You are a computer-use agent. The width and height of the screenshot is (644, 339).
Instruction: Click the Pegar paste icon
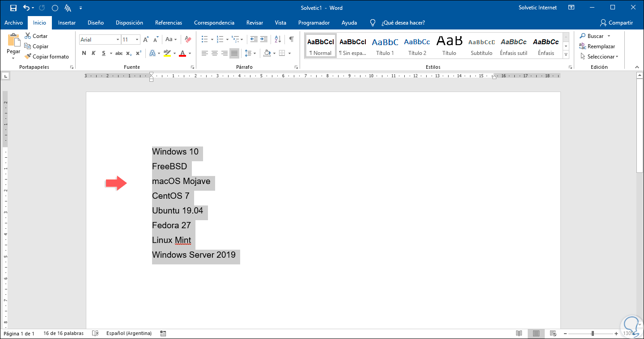pyautogui.click(x=13, y=40)
